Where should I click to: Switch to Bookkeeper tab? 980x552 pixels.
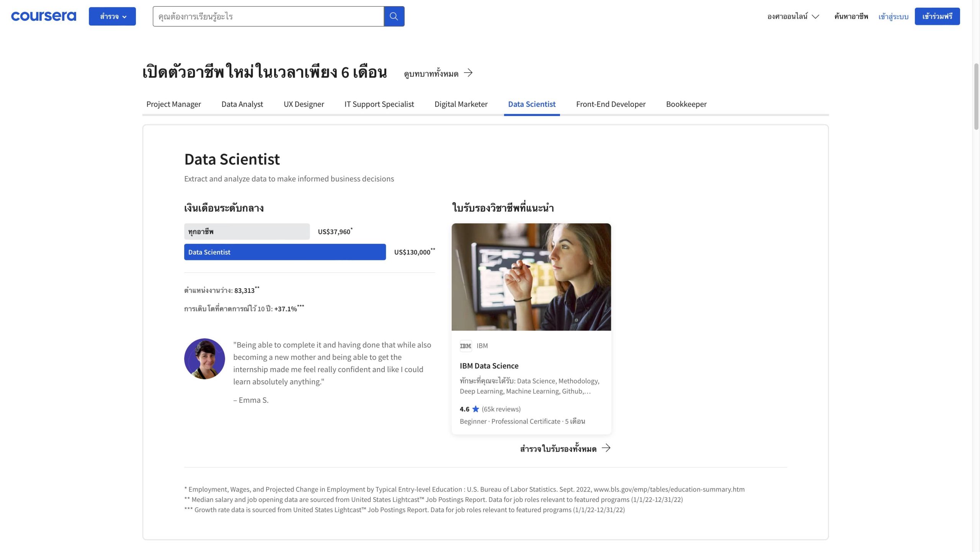pos(686,104)
